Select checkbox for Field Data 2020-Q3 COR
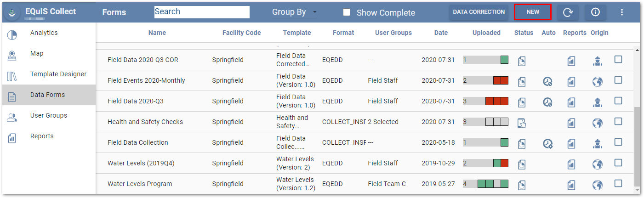644x198 pixels. 618,59
